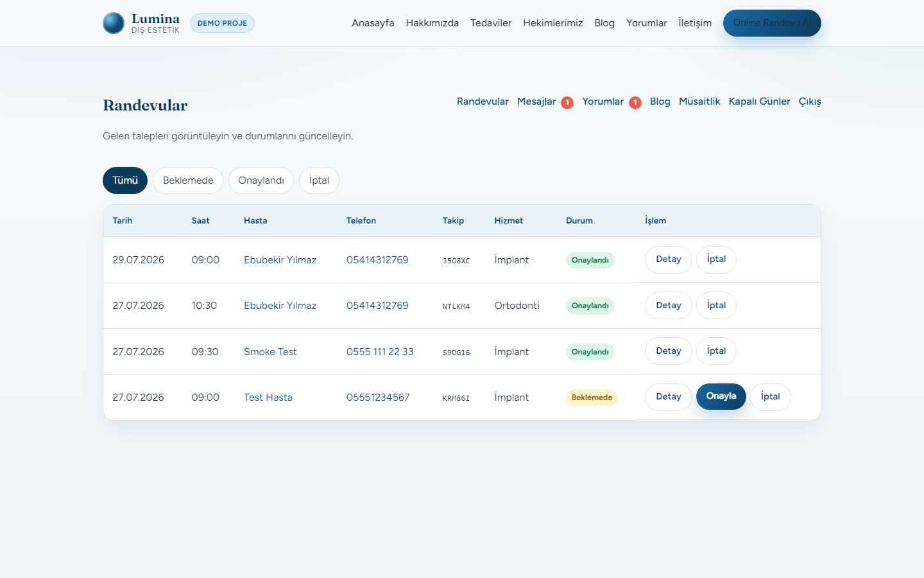Image resolution: width=924 pixels, height=578 pixels.
Task: Approve Test Hasta with Onayla button
Action: [721, 396]
